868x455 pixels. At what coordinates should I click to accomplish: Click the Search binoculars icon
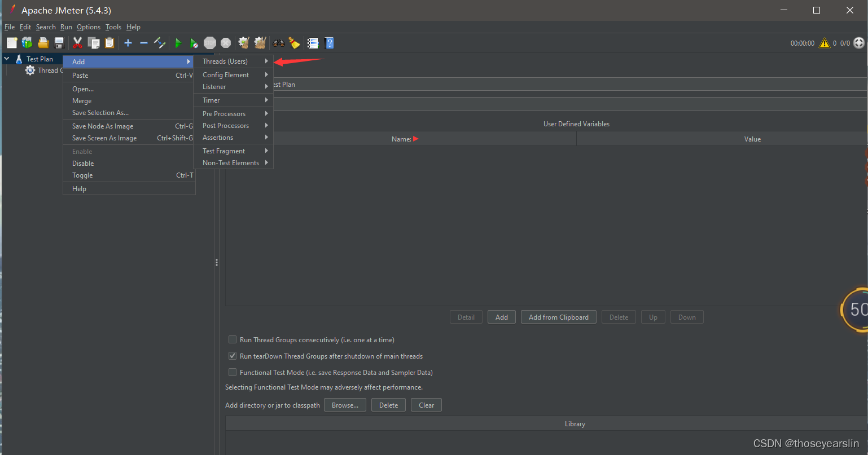click(x=278, y=43)
